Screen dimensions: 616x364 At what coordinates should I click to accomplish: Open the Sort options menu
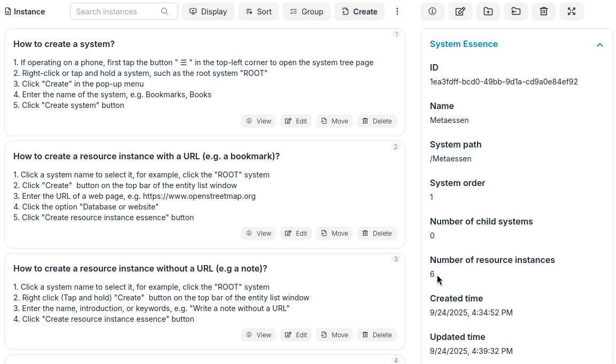coord(258,11)
